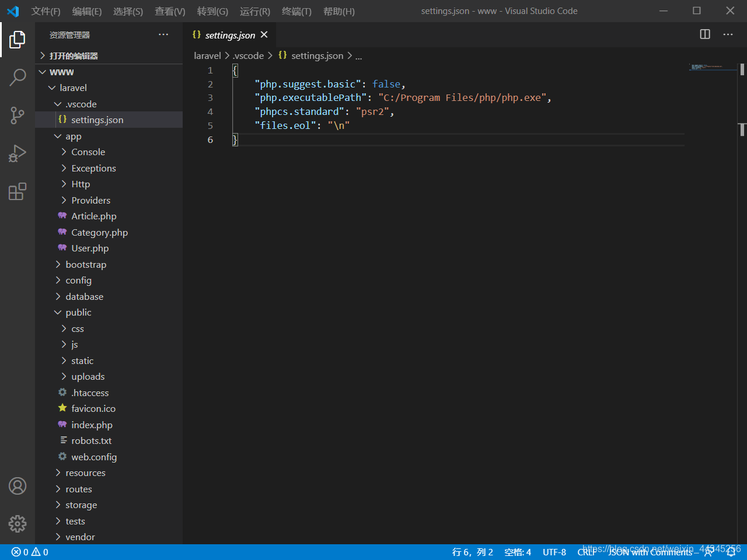Expand the Console folder
The height and width of the screenshot is (560, 747).
(x=109, y=152)
